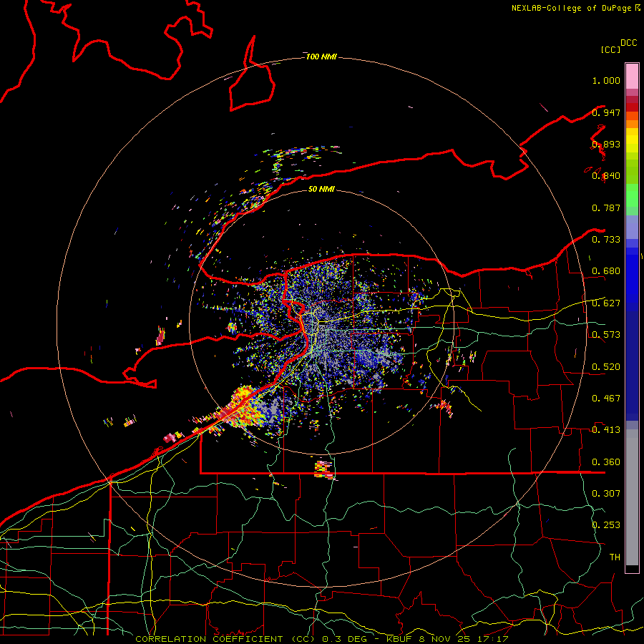Click the 0.520 scale value
This screenshot has height=644, width=644.
(x=606, y=367)
